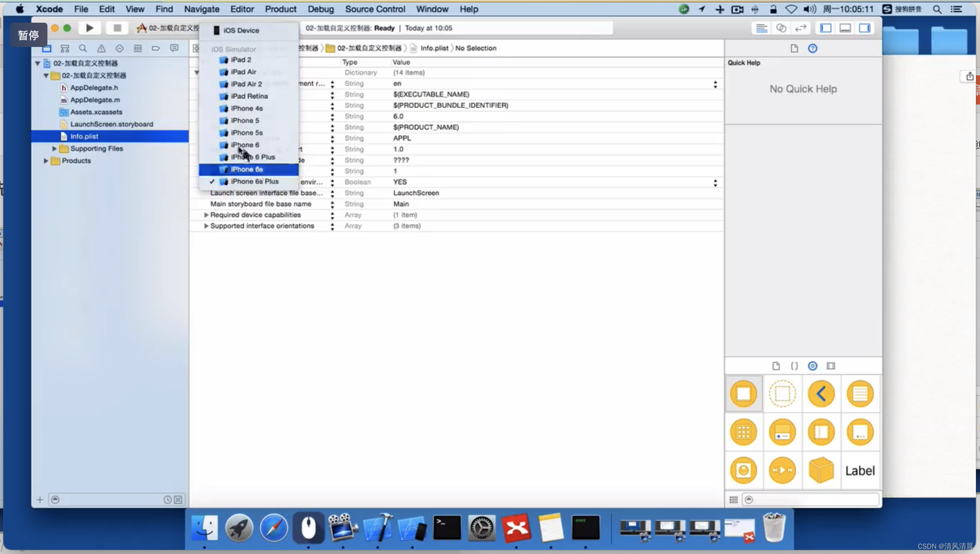Toggle the Utilities pane visibility

(864, 28)
